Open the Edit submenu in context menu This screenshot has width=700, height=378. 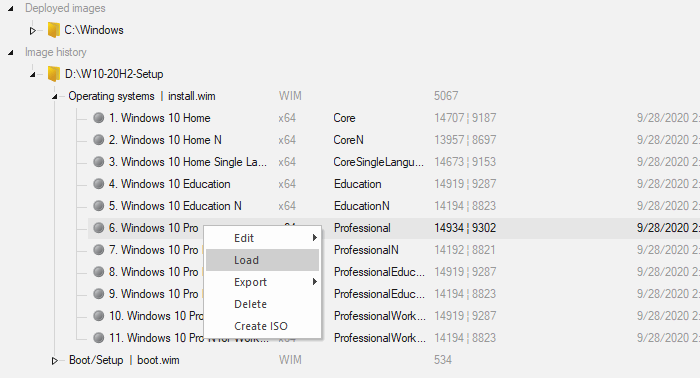[262, 238]
